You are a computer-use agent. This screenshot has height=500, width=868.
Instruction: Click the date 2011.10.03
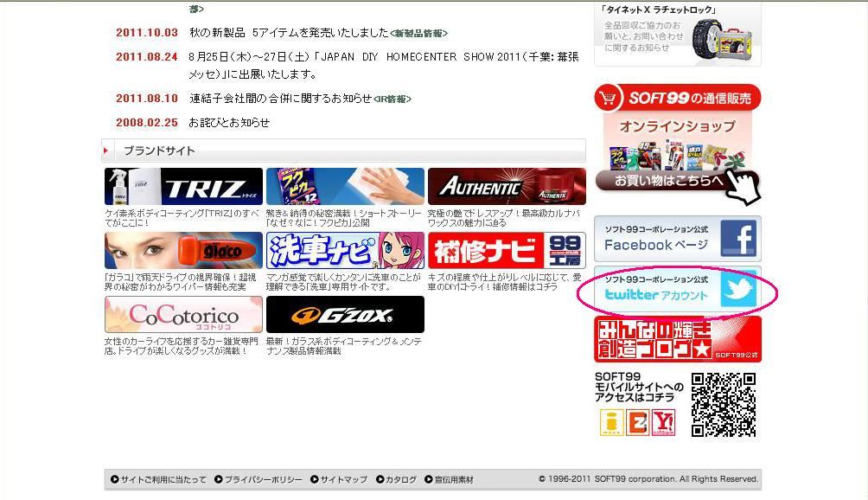click(x=147, y=33)
